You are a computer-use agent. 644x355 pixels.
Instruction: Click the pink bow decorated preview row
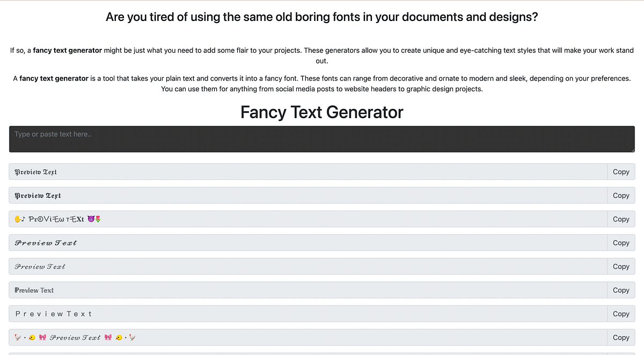point(75,337)
